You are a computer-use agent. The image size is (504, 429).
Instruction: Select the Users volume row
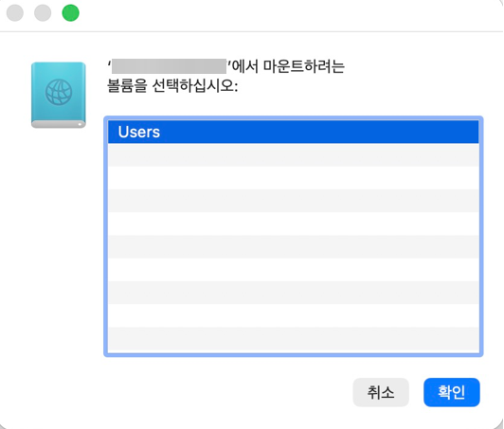293,132
